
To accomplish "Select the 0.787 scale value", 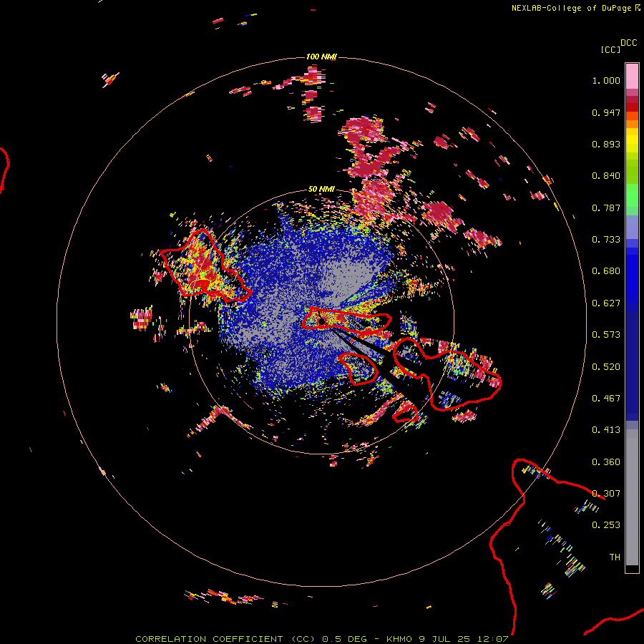I will pos(606,208).
